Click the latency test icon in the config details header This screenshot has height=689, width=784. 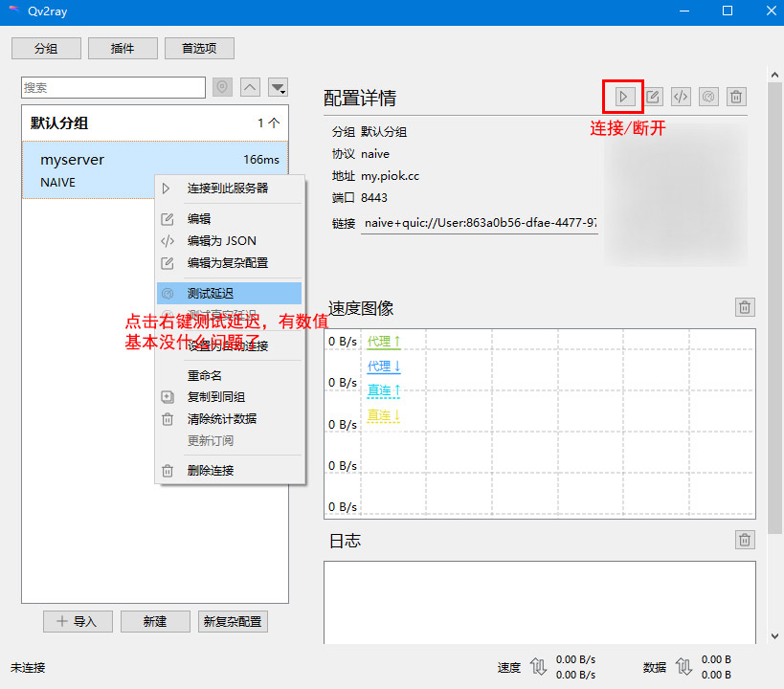pos(708,97)
